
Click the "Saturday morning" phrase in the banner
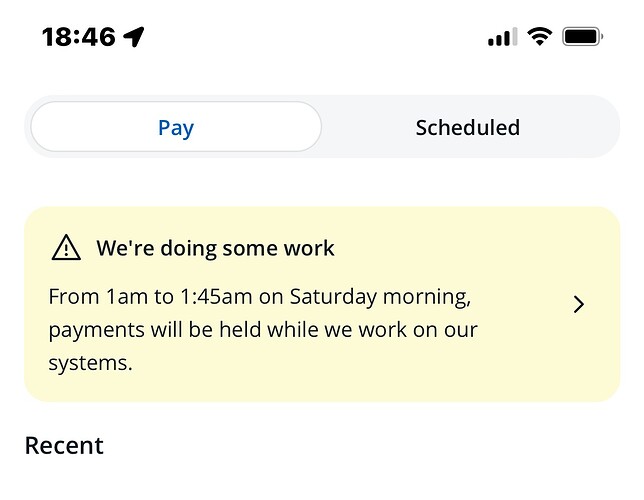point(395,297)
